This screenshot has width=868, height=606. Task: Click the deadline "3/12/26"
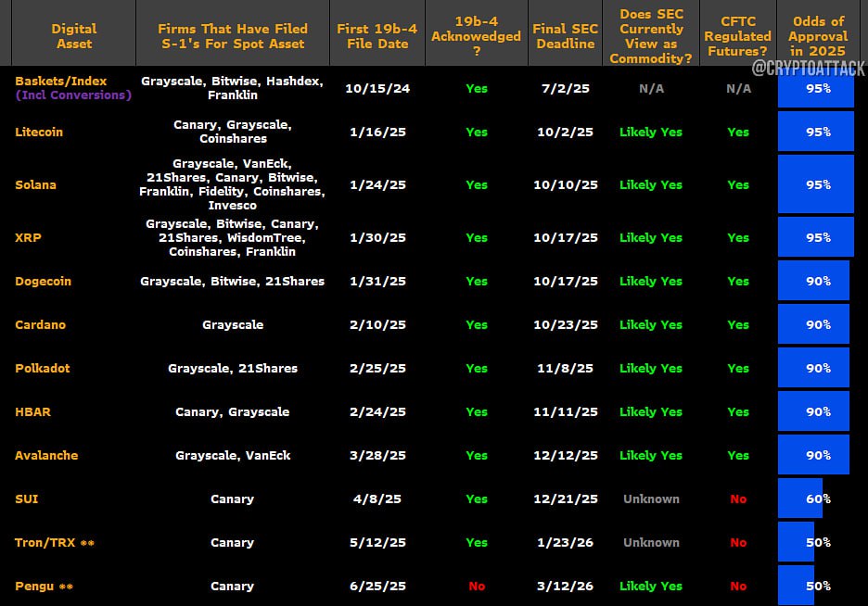point(565,587)
